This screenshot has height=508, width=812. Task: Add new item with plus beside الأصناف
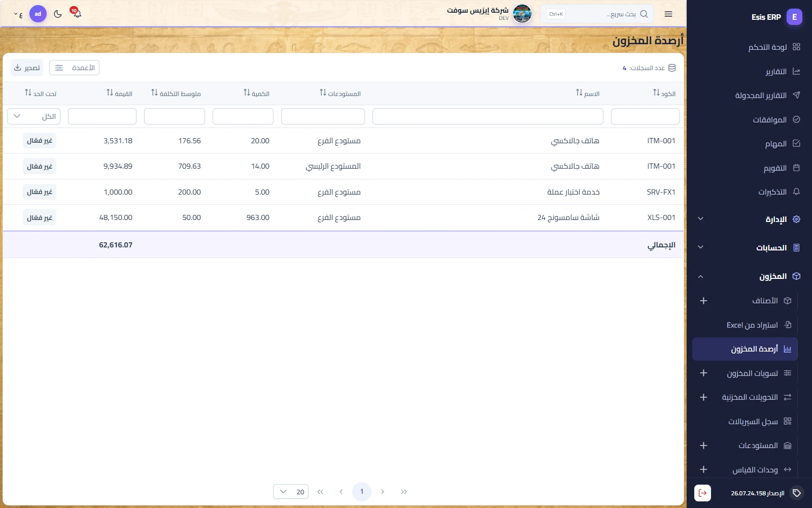coord(703,301)
